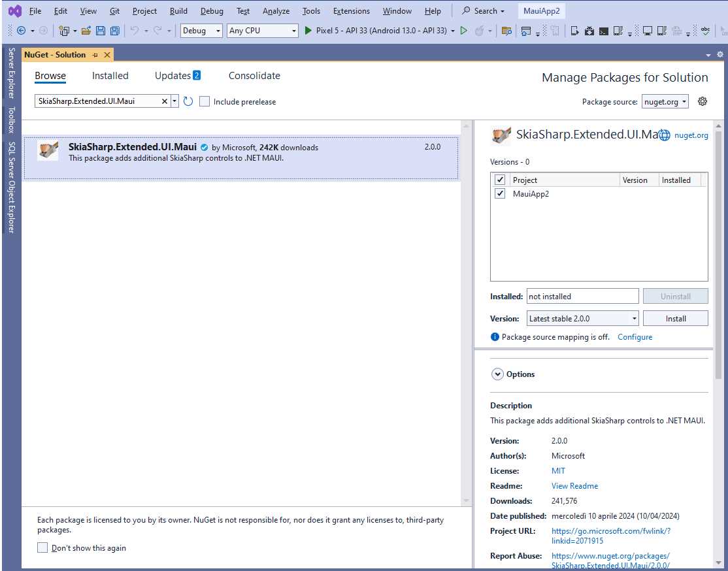Click the package info blue circle icon

495,337
